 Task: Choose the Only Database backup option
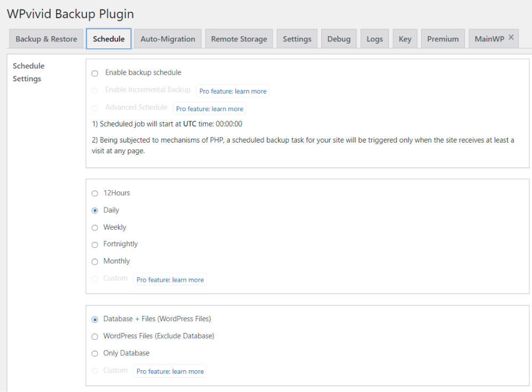coord(95,354)
